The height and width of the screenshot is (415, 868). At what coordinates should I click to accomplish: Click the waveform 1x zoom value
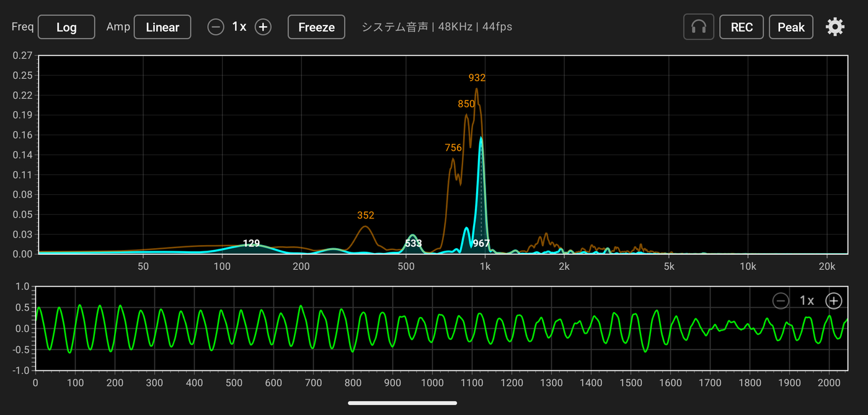pos(807,301)
